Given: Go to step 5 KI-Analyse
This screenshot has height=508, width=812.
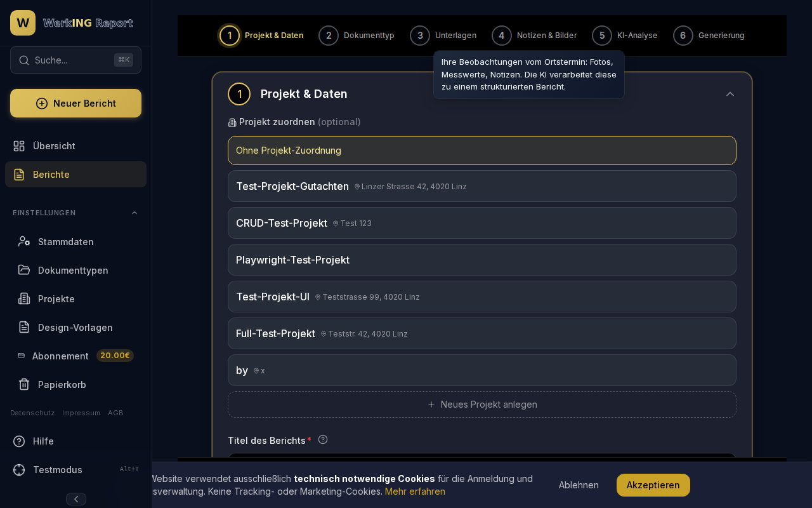Looking at the screenshot, I should [625, 36].
